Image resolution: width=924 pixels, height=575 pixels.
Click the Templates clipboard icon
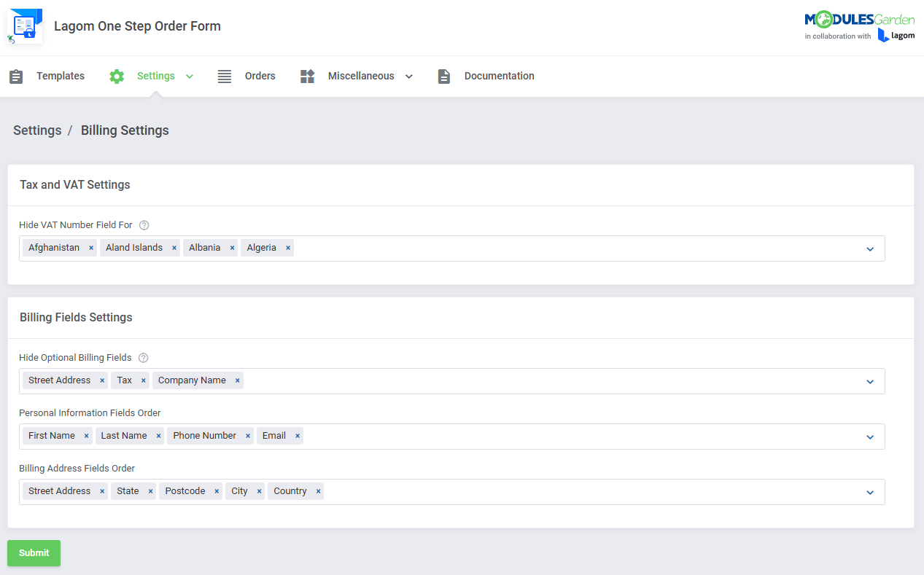[16, 77]
